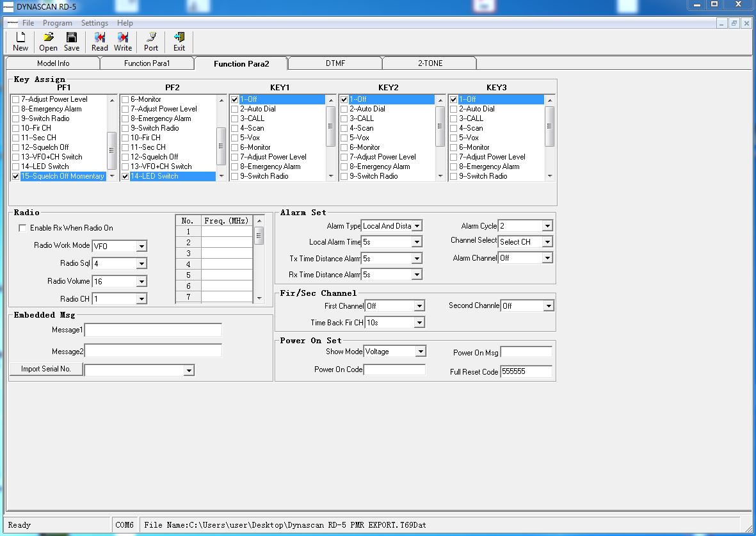Switch to the Model Info tab
Screen dimensions: 756x536
(x=53, y=63)
